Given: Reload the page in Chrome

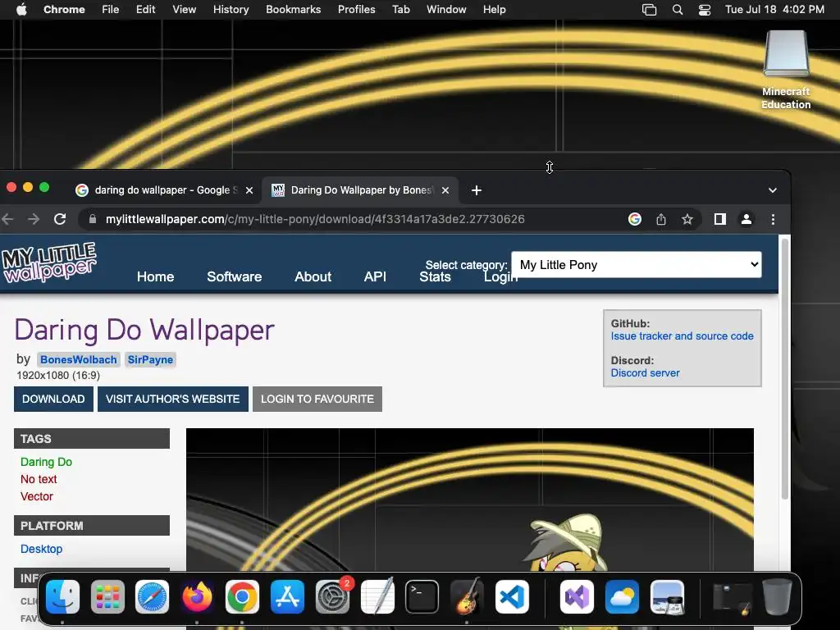Looking at the screenshot, I should 60,219.
